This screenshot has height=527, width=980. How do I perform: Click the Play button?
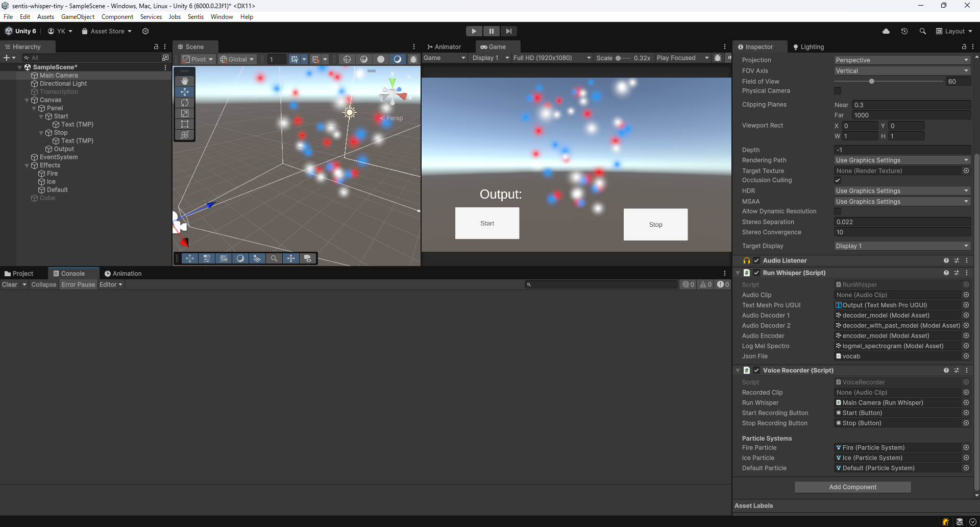[474, 31]
